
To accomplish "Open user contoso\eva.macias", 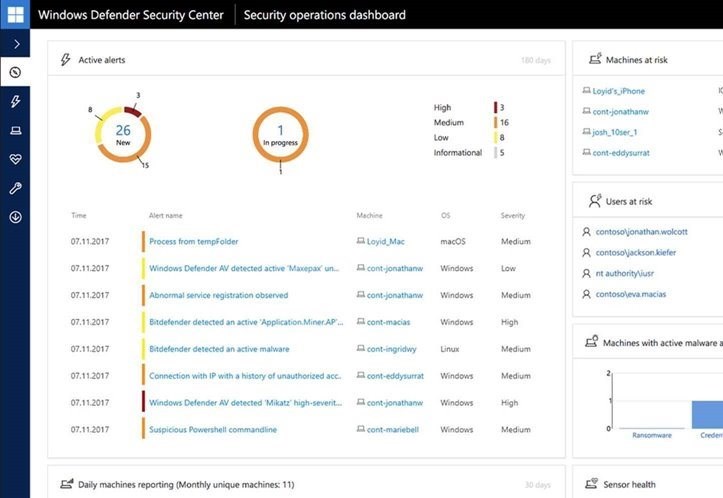I will click(x=630, y=294).
